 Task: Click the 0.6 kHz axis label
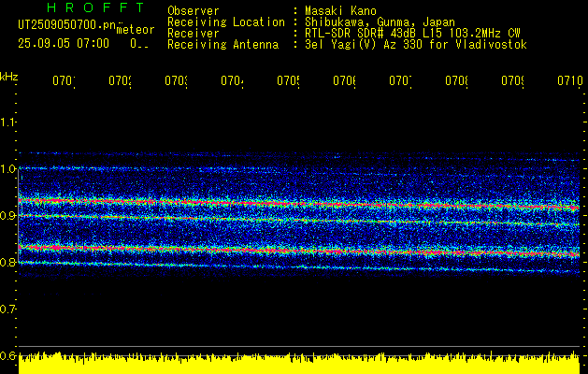(8, 355)
